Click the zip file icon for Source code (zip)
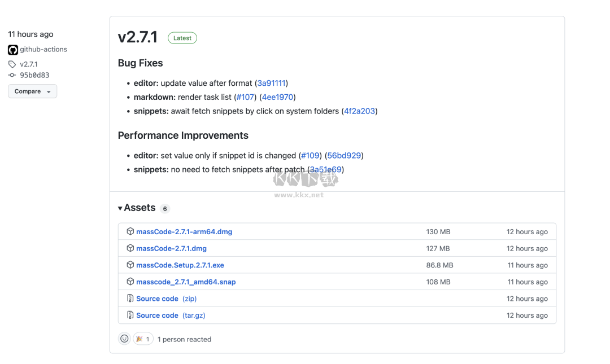The height and width of the screenshot is (364, 610). [x=130, y=299]
